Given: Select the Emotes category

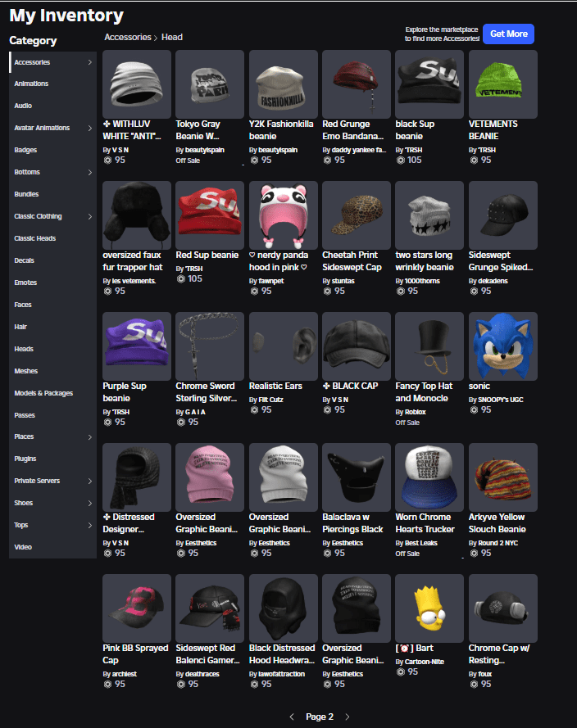Looking at the screenshot, I should click(x=25, y=283).
